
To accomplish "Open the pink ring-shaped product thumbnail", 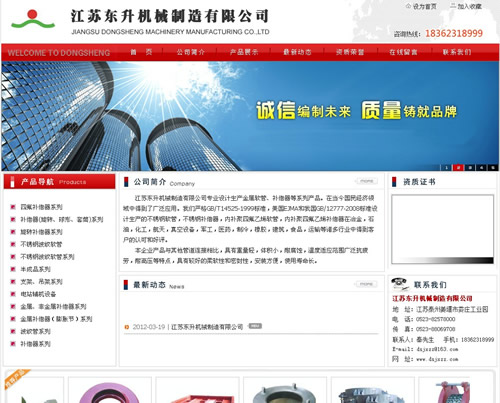I will coord(110,390).
